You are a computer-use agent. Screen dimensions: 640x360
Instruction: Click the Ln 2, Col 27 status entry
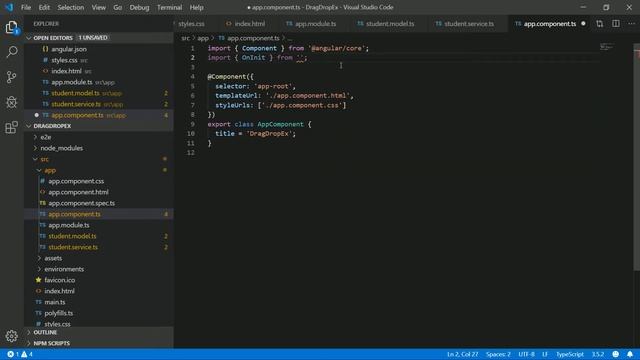[x=462, y=354]
